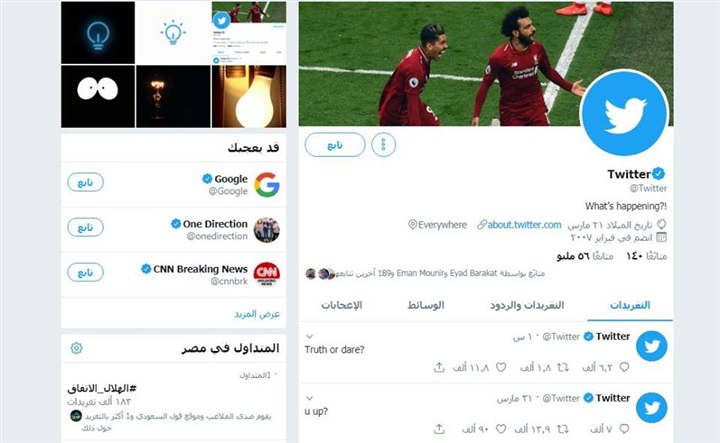The height and width of the screenshot is (443, 720).
Task: Open the glowing light bulb media thumbnail
Action: click(x=249, y=96)
